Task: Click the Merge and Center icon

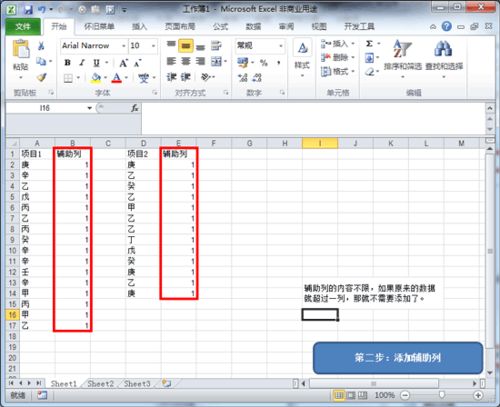Action: coord(216,61)
